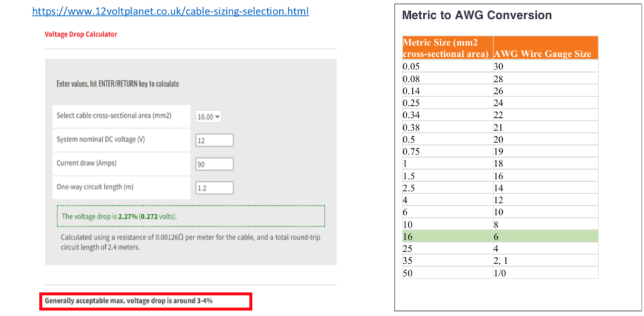Click the 'Select cable cross-sectional area' label
The image size is (644, 316).
point(113,115)
